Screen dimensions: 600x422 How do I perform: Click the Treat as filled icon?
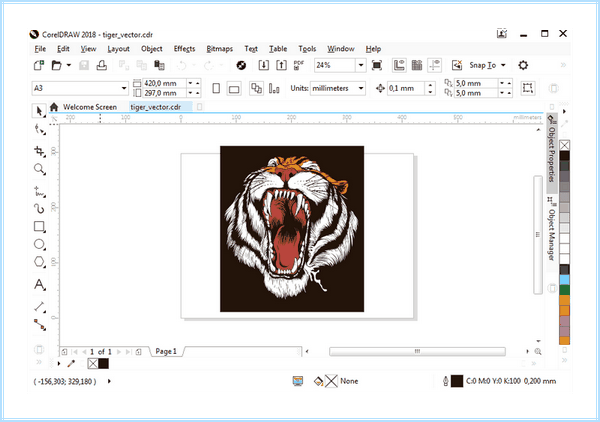click(528, 88)
